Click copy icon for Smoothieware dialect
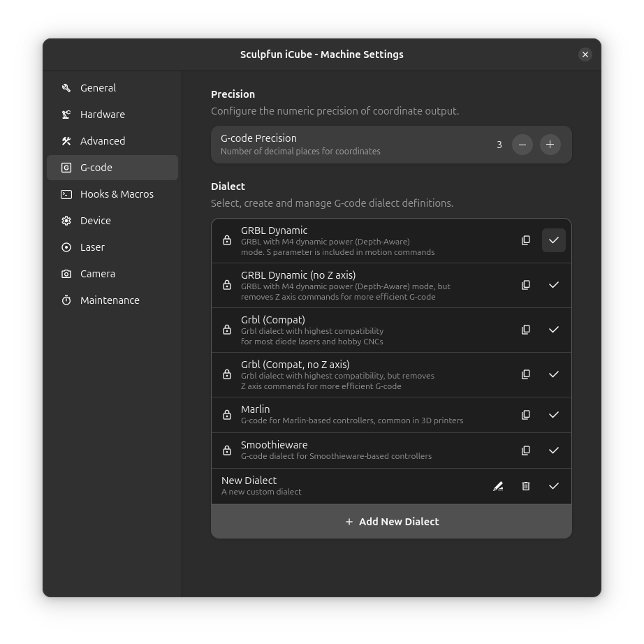This screenshot has width=644, height=644. pyautogui.click(x=525, y=451)
